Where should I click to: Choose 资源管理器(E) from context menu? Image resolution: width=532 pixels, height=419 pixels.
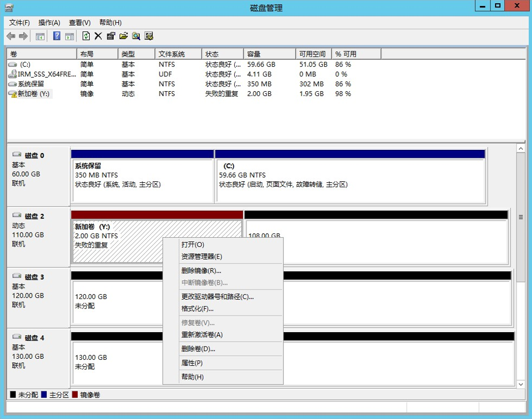click(x=223, y=256)
